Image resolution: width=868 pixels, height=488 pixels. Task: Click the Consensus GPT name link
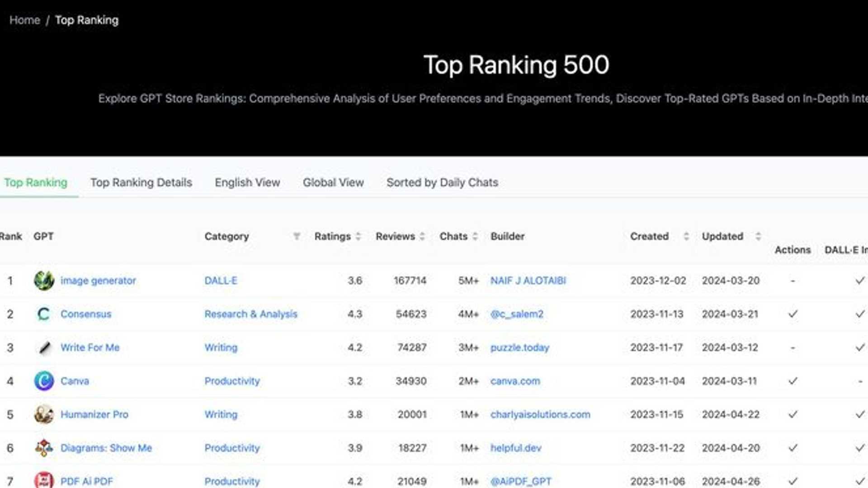[86, 314]
